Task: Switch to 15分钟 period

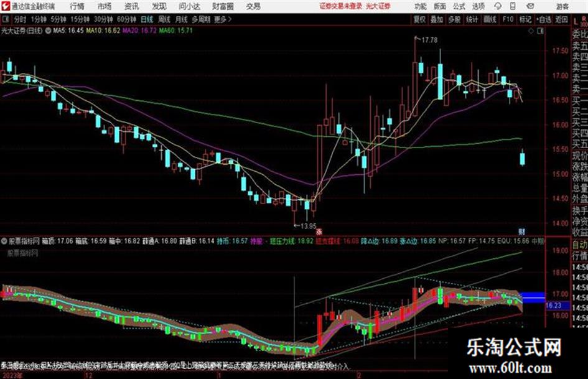Action: pyautogui.click(x=80, y=19)
